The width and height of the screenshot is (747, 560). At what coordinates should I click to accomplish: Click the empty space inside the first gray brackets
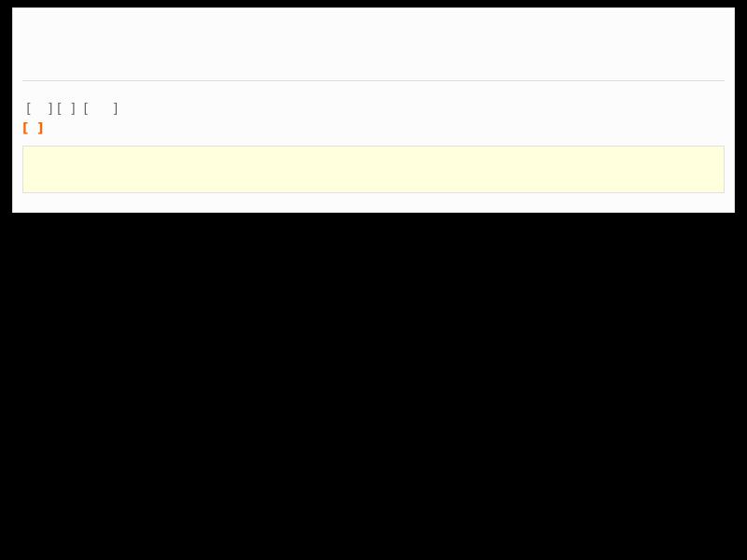[39, 108]
